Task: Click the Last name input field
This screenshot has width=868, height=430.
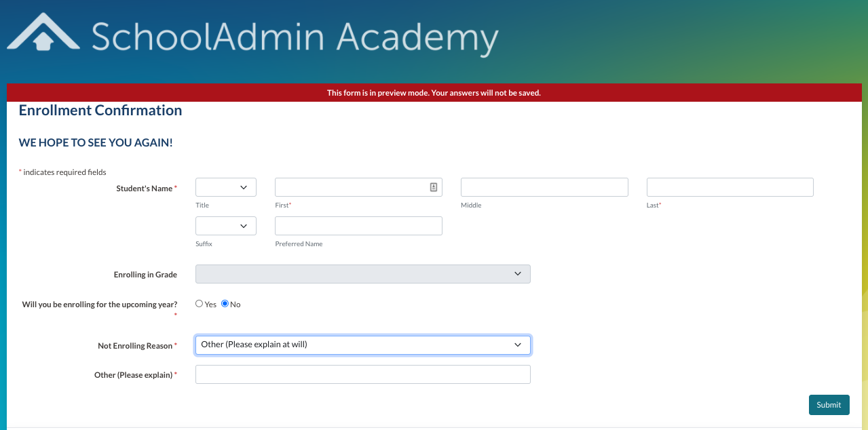Action: (x=730, y=187)
